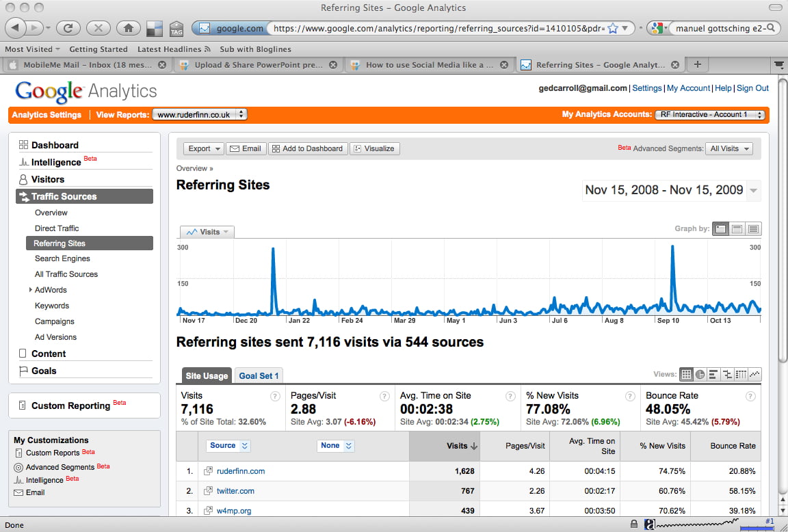788x532 pixels.
Task: Click the Firefox home button
Action: click(127, 28)
